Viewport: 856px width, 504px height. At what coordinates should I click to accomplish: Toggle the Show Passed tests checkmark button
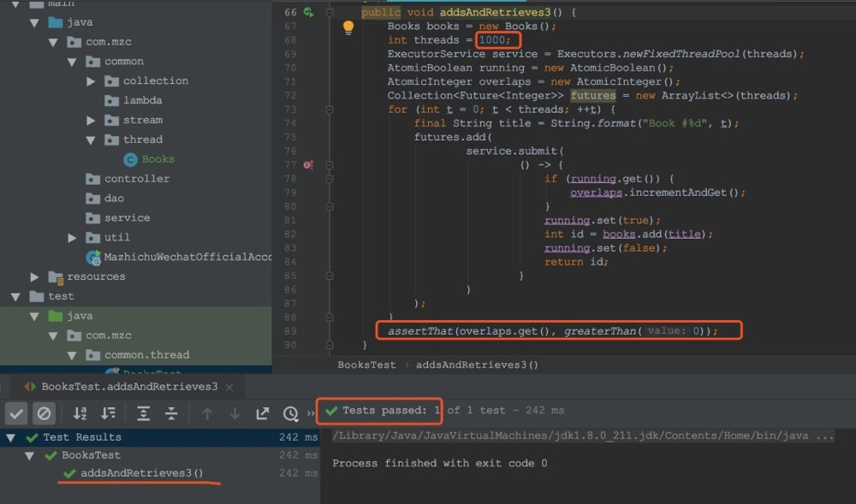click(16, 413)
